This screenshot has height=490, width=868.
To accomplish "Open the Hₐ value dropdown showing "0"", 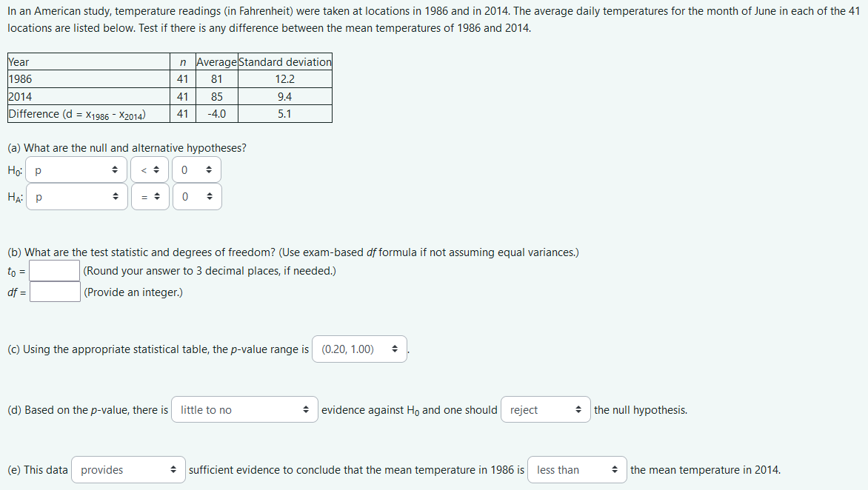I will tap(196, 196).
